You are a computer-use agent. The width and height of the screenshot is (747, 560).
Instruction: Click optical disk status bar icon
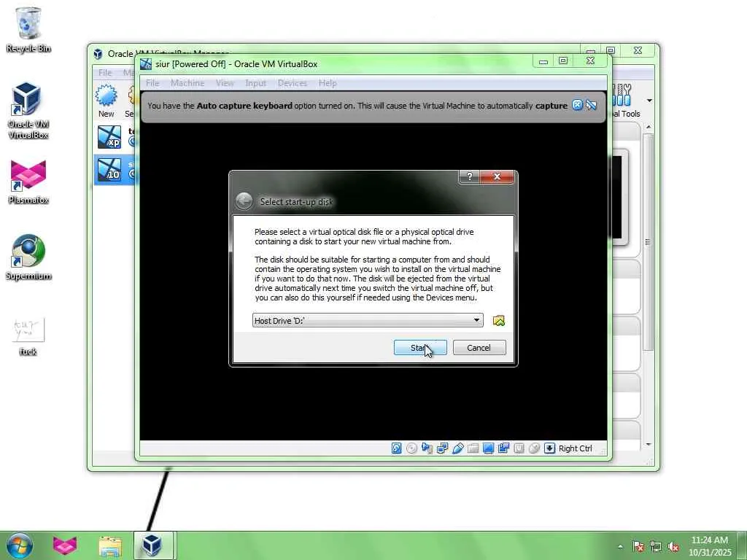tap(411, 448)
